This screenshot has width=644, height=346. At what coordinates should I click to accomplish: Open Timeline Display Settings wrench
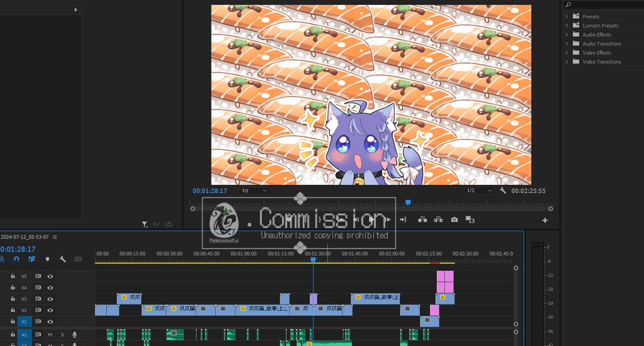[x=62, y=259]
